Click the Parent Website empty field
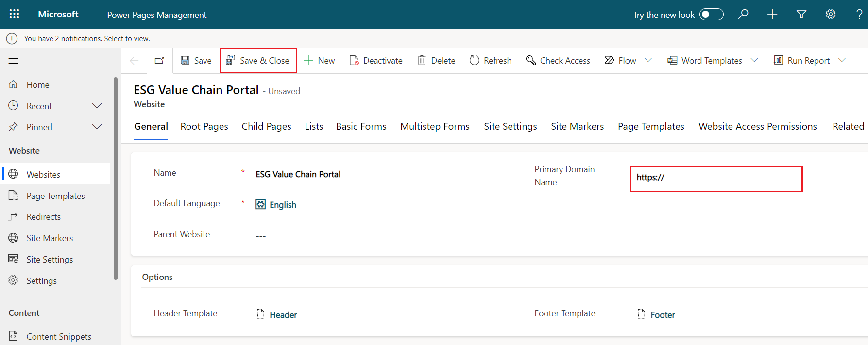The height and width of the screenshot is (345, 868). (x=261, y=236)
